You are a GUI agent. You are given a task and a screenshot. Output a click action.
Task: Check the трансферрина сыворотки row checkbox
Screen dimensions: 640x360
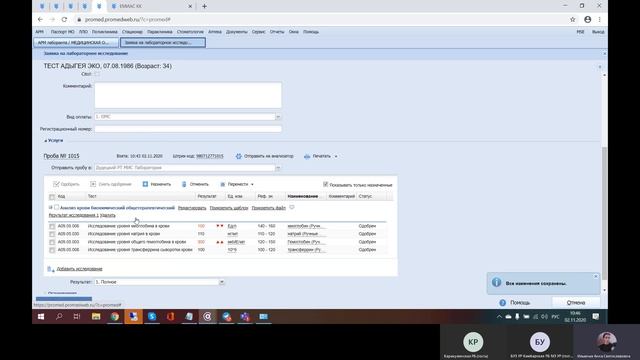pos(52,250)
